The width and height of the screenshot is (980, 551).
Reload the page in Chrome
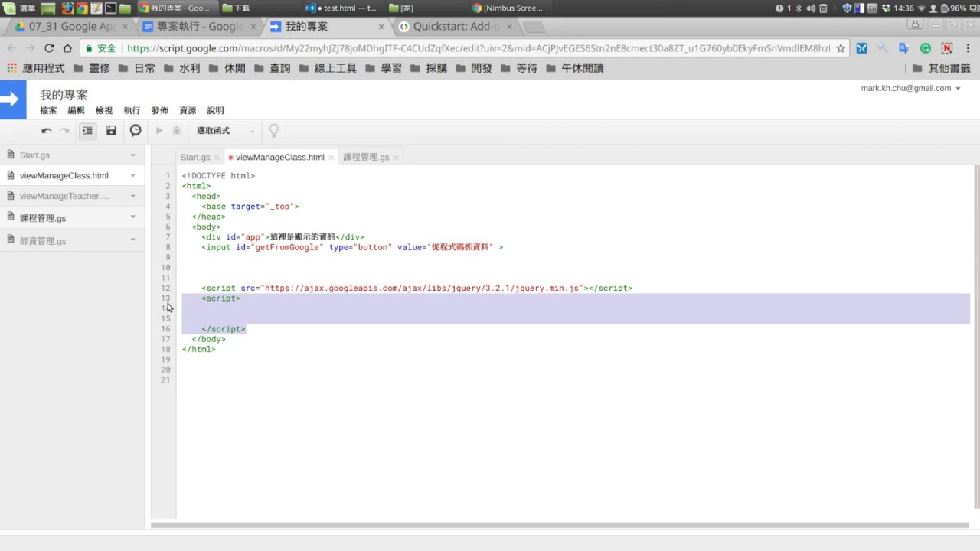point(49,48)
